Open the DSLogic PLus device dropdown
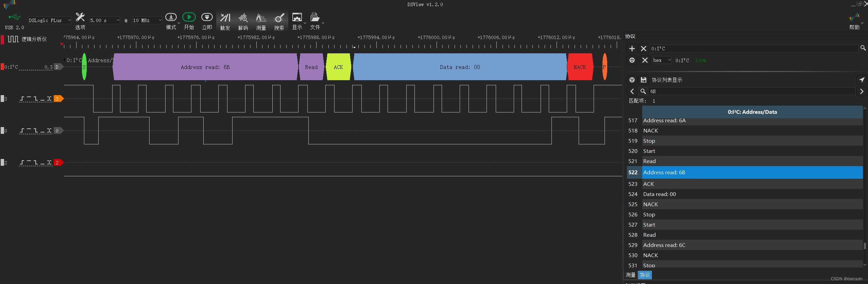868x284 pixels. point(50,20)
